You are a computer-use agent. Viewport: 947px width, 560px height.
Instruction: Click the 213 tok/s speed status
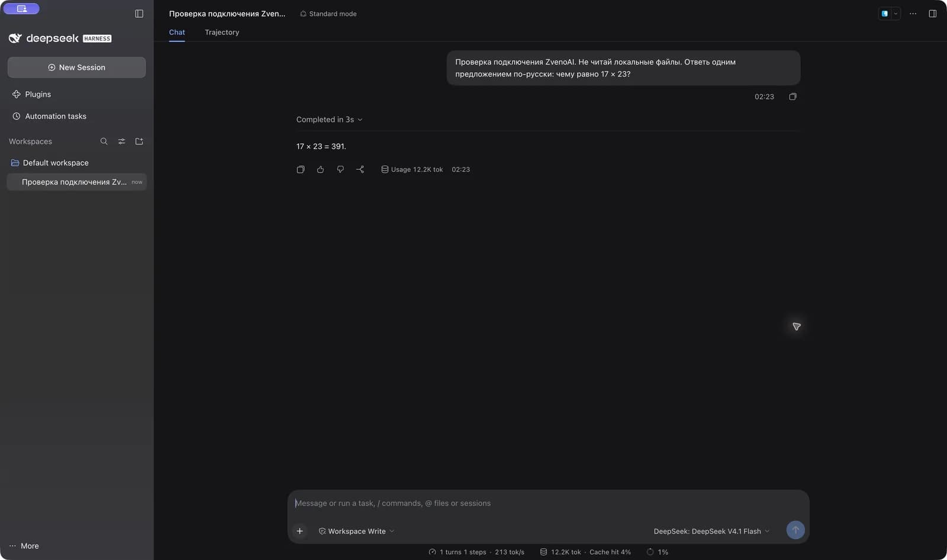[510, 552]
